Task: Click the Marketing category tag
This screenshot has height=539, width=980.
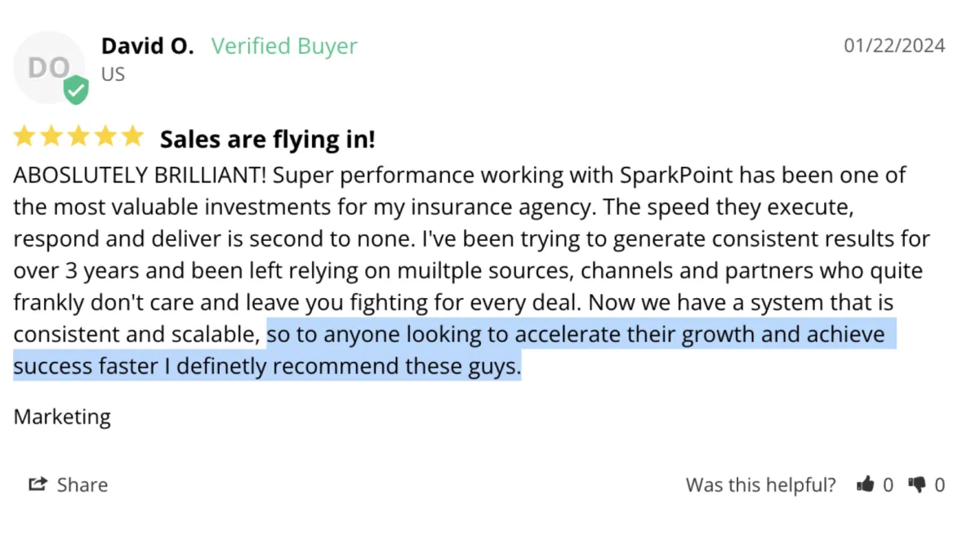Action: (62, 416)
